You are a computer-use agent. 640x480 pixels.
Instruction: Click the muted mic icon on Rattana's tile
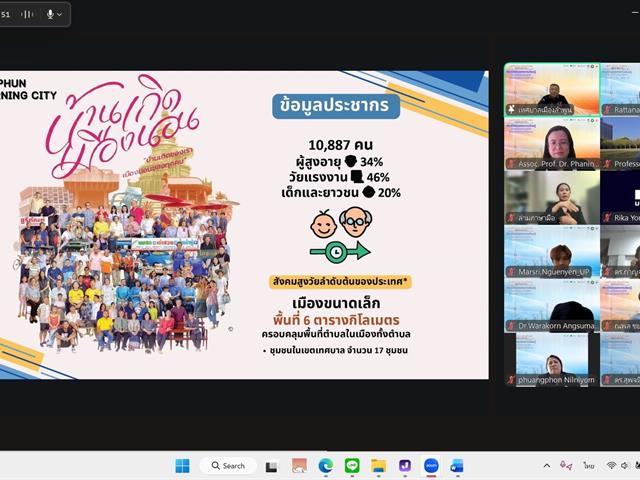click(608, 109)
